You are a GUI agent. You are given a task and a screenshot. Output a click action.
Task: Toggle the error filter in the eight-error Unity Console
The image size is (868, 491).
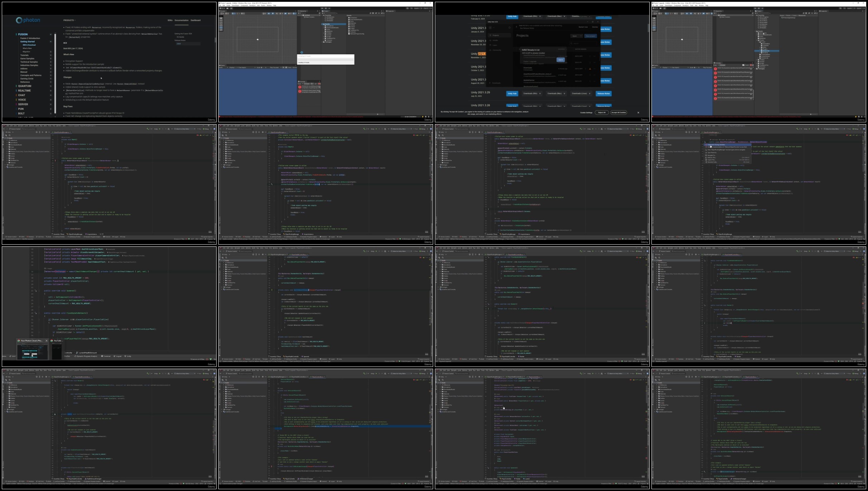tap(752, 65)
